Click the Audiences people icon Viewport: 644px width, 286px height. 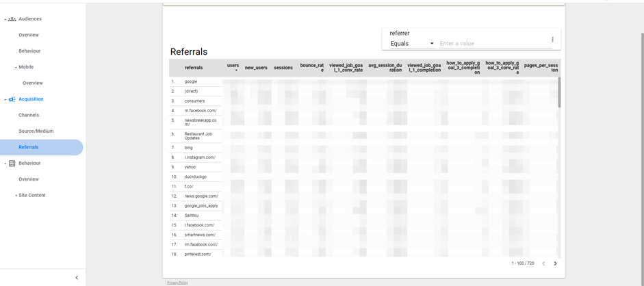click(12, 19)
